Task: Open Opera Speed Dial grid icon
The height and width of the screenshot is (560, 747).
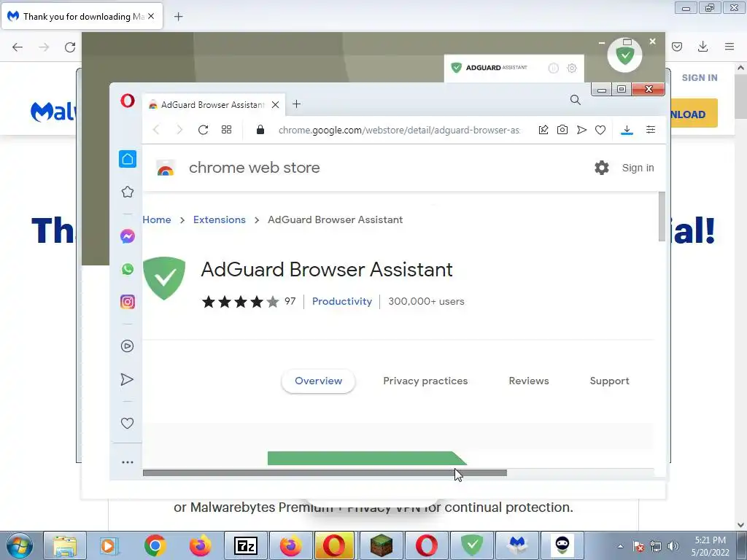Action: coord(226,130)
